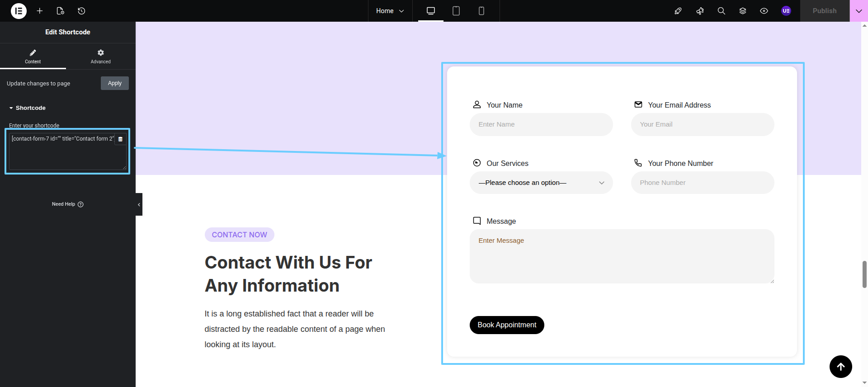Open the document settings page icon
The width and height of the screenshot is (868, 387).
[x=60, y=11]
